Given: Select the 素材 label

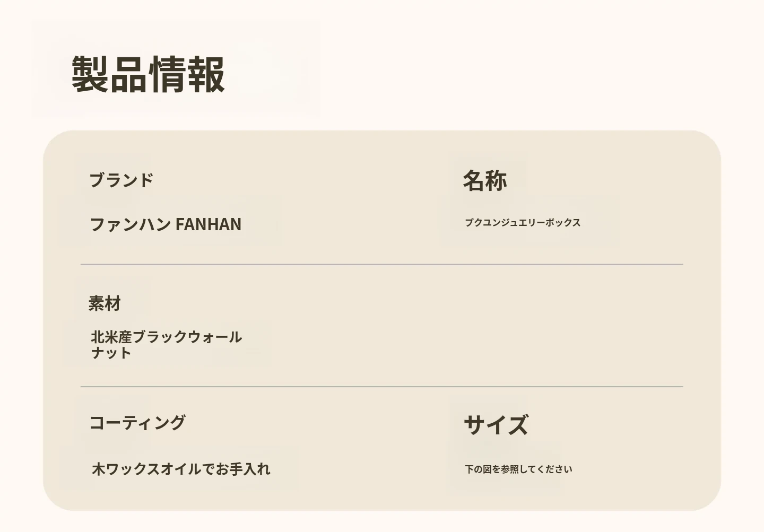Looking at the screenshot, I should tap(105, 304).
